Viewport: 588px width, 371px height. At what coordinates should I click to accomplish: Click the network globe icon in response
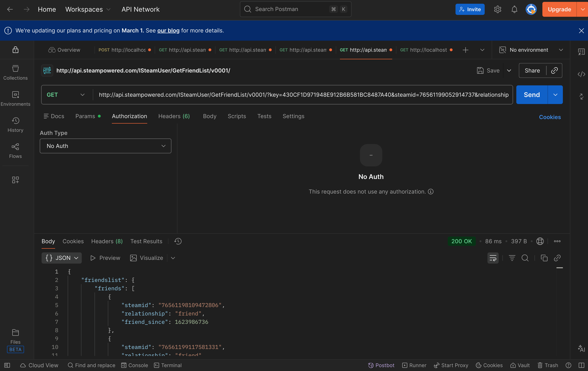pyautogui.click(x=540, y=241)
